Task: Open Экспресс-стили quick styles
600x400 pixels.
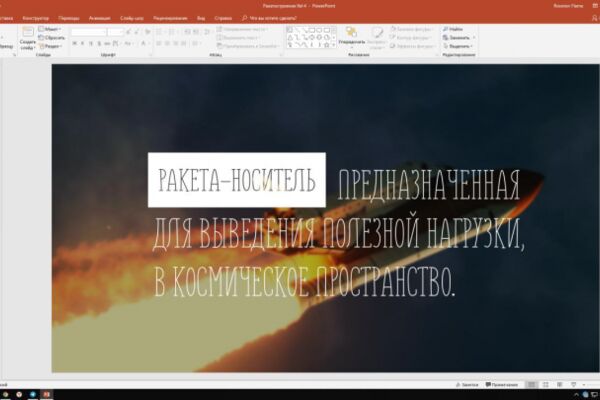Action: point(377,38)
